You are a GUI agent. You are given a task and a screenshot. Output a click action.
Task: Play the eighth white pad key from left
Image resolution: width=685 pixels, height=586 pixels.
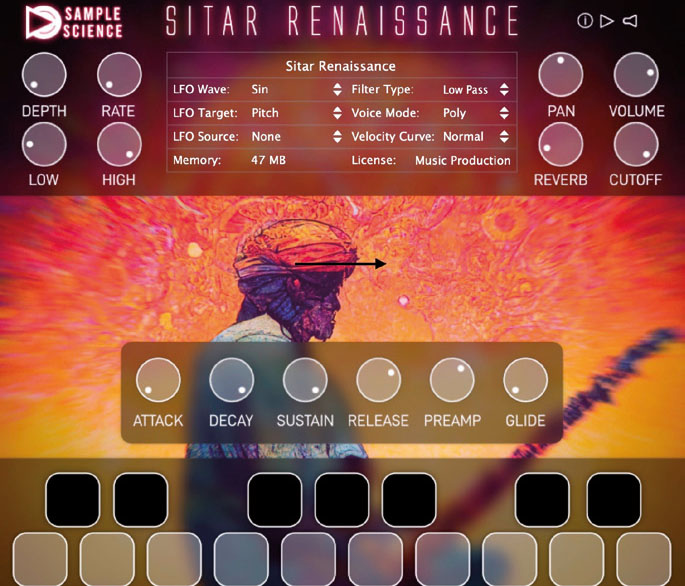[509, 559]
